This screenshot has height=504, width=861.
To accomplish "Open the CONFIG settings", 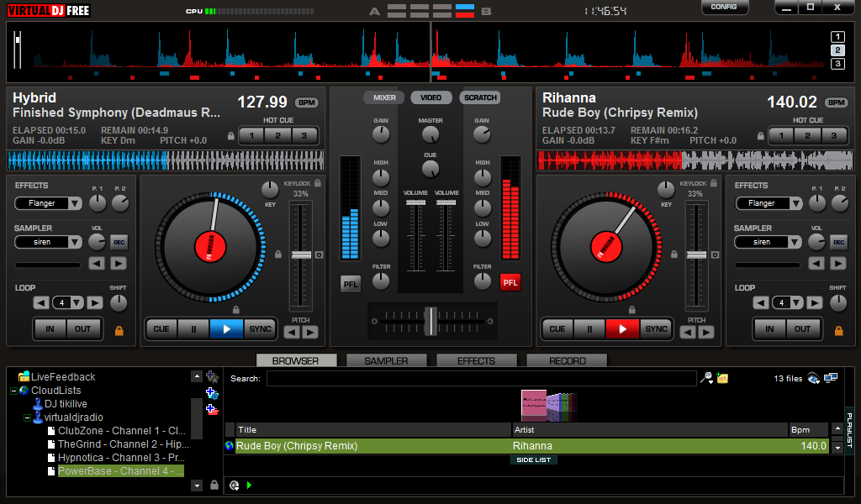I will point(724,7).
